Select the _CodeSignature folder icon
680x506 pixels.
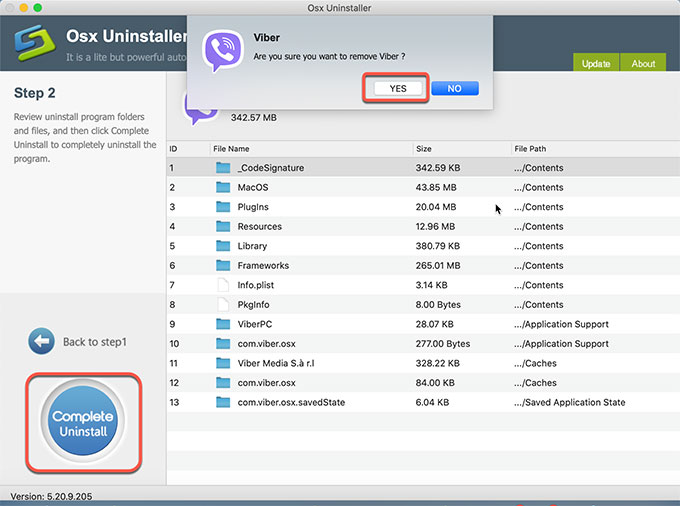click(223, 167)
